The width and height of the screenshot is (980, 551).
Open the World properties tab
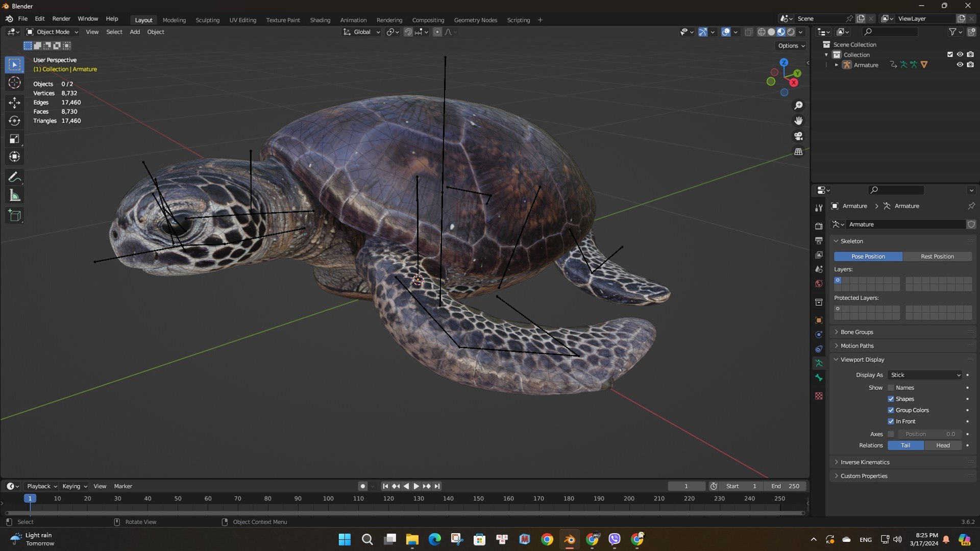tap(819, 283)
